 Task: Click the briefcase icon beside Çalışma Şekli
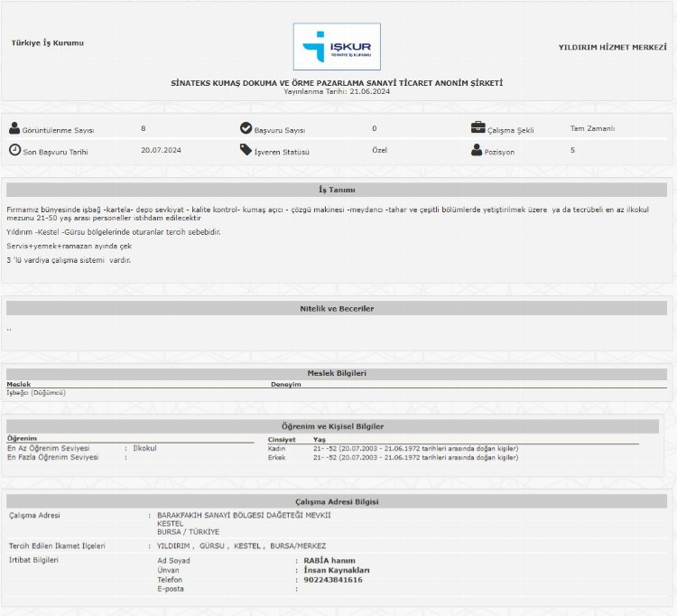tap(478, 128)
